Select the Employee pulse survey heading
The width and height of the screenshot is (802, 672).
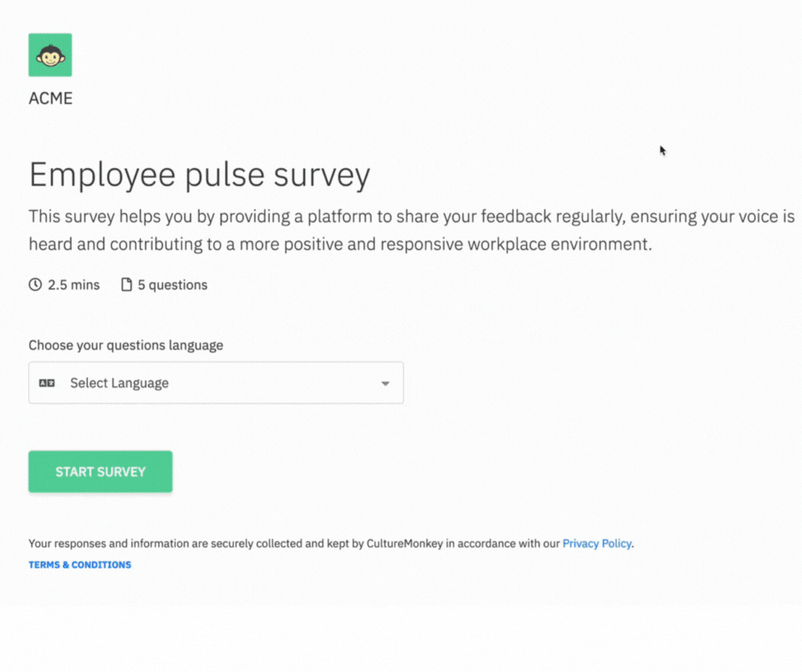[x=199, y=174]
